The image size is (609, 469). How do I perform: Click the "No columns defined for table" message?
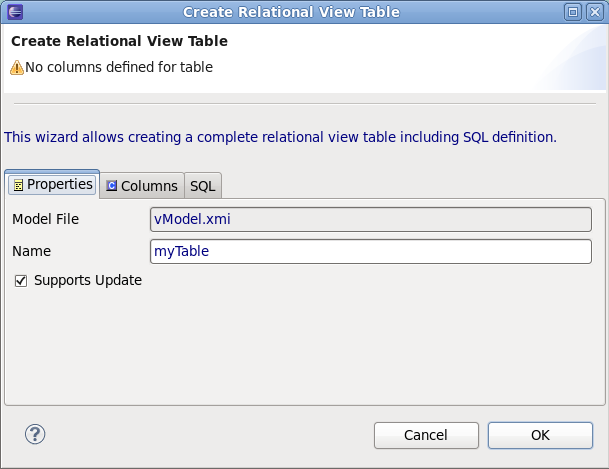point(119,68)
